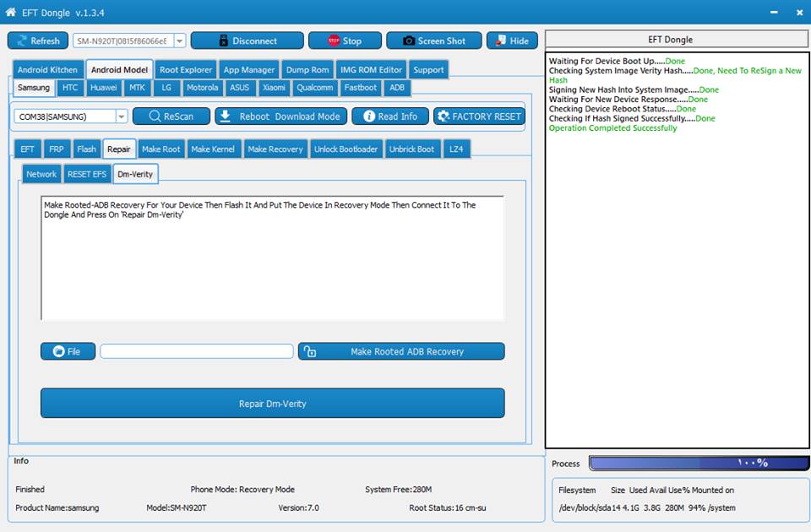Open the Motorola tab

(x=202, y=88)
